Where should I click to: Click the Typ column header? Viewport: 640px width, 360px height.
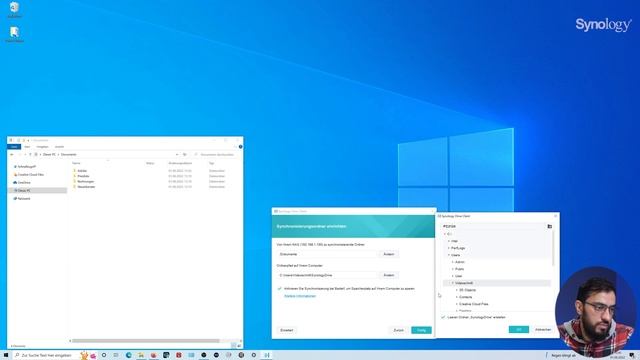pos(211,163)
